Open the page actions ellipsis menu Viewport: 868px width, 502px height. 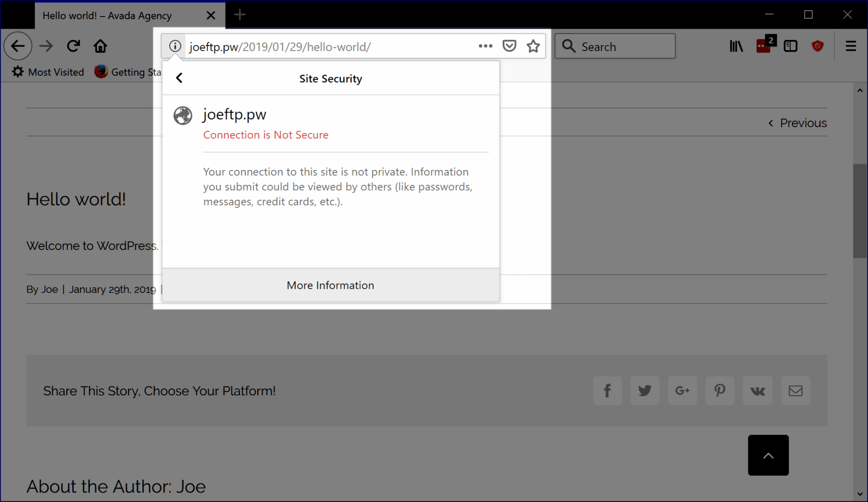point(485,45)
